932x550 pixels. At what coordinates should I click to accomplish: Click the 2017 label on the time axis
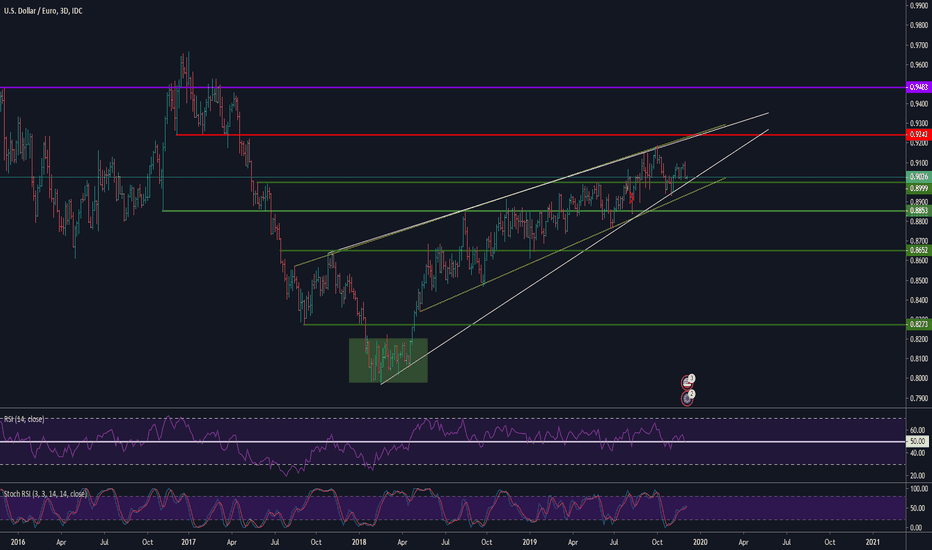pyautogui.click(x=187, y=540)
